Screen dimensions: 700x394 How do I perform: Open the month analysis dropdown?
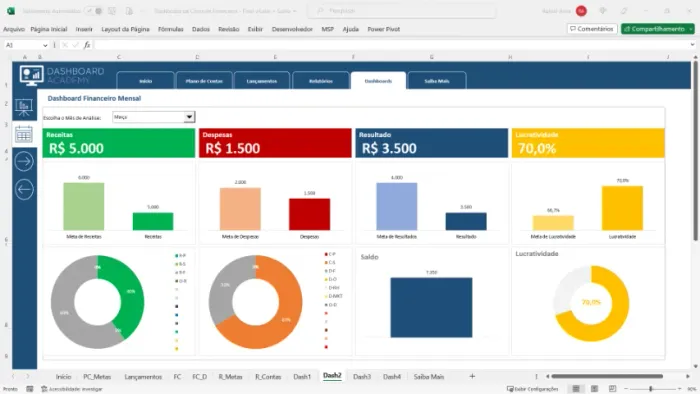click(189, 117)
